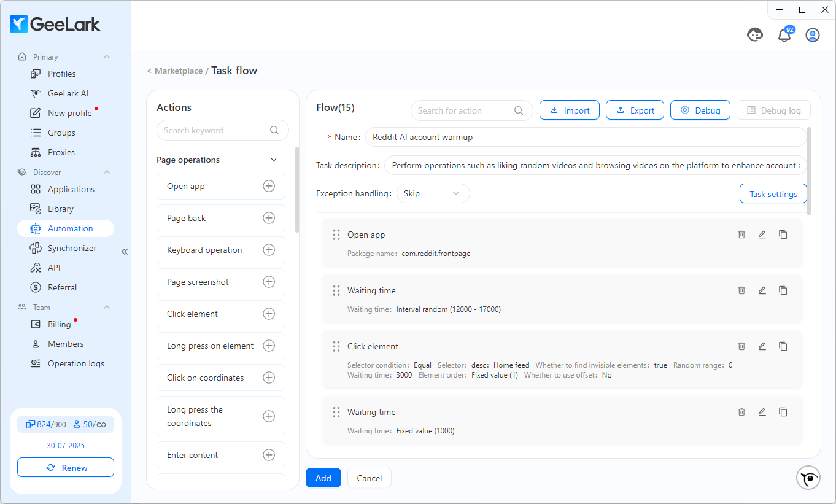Add the Page back action with plus icon
836x504 pixels.
click(x=269, y=218)
